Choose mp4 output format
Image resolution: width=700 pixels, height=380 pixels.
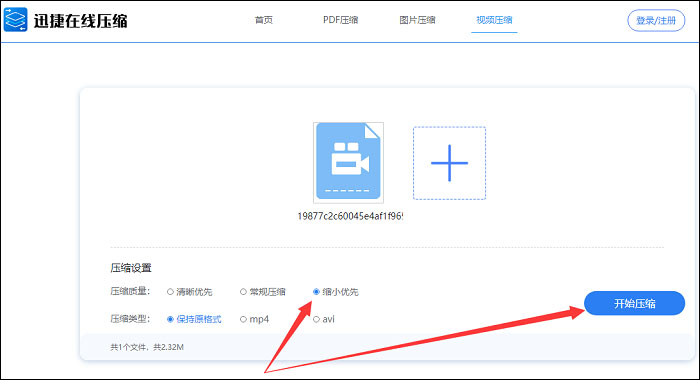click(254, 319)
